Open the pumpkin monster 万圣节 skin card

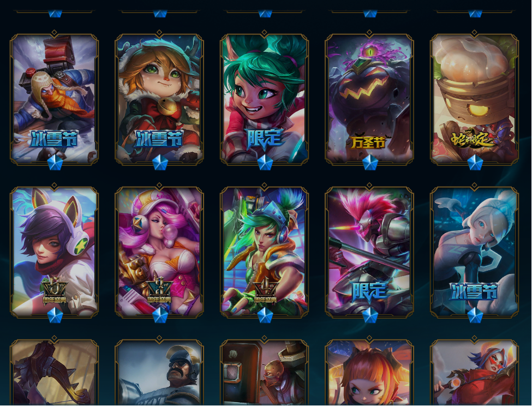369,99
